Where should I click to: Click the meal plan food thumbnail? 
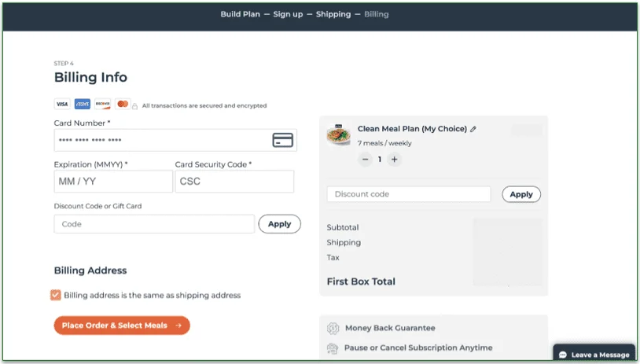[339, 134]
